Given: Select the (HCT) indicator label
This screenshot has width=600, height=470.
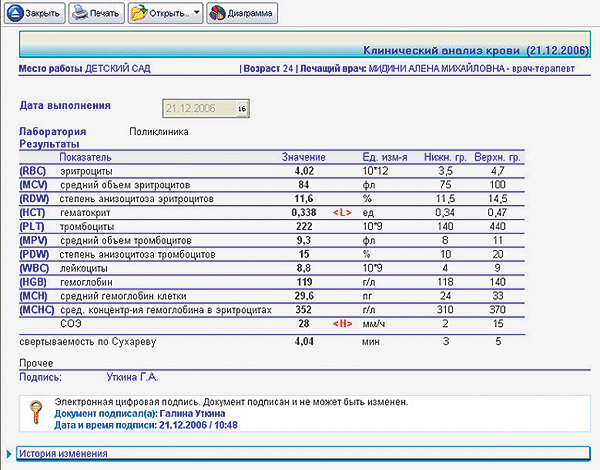Looking at the screenshot, I should point(33,213).
